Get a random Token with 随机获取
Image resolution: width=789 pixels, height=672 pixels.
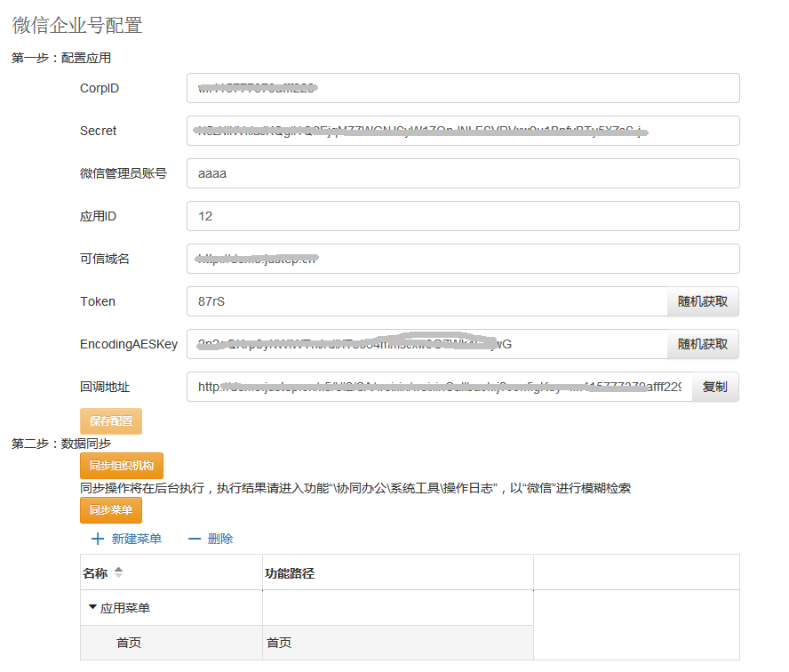(x=703, y=301)
